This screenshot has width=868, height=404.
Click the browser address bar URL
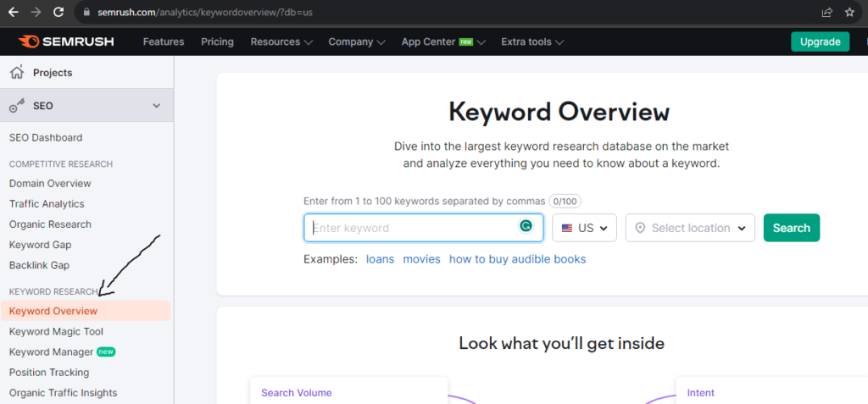pos(205,12)
